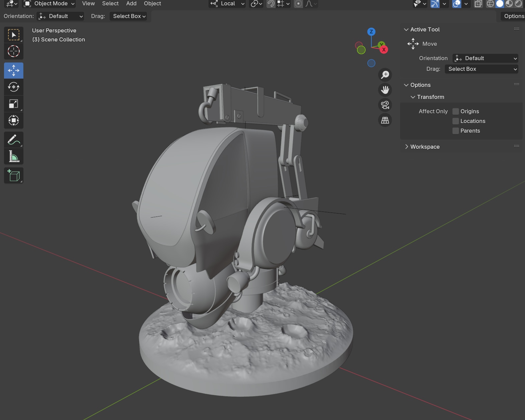Open the View menu
The image size is (525, 420).
[89, 4]
